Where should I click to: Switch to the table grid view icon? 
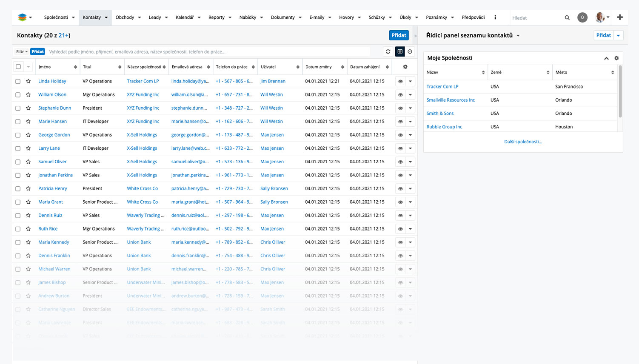400,51
